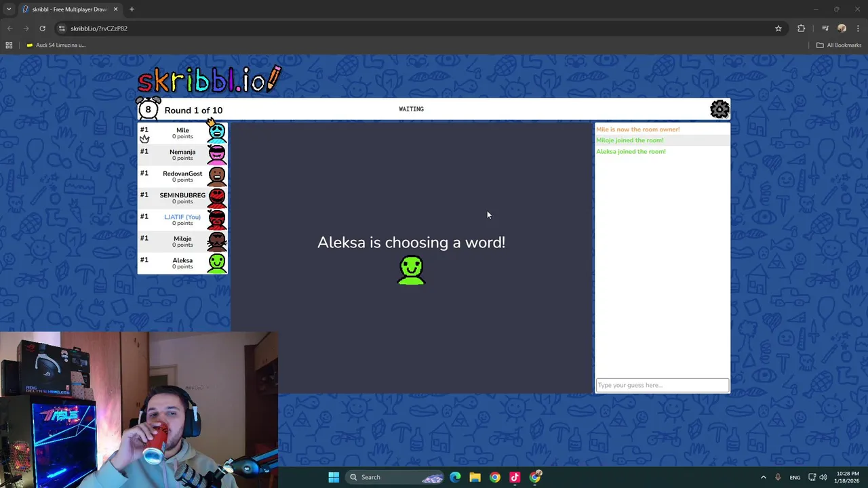Click the Windows taskbar Search box
868x488 pixels.
tap(395, 477)
